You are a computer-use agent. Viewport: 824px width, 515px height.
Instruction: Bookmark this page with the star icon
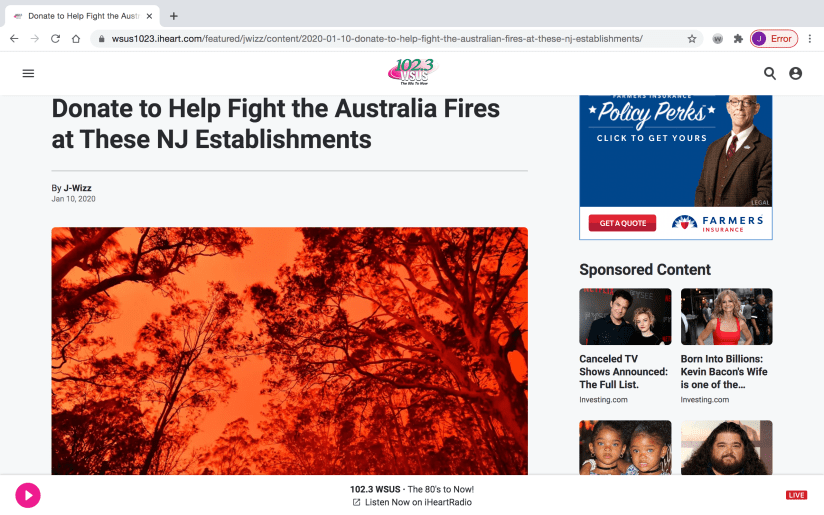[692, 39]
